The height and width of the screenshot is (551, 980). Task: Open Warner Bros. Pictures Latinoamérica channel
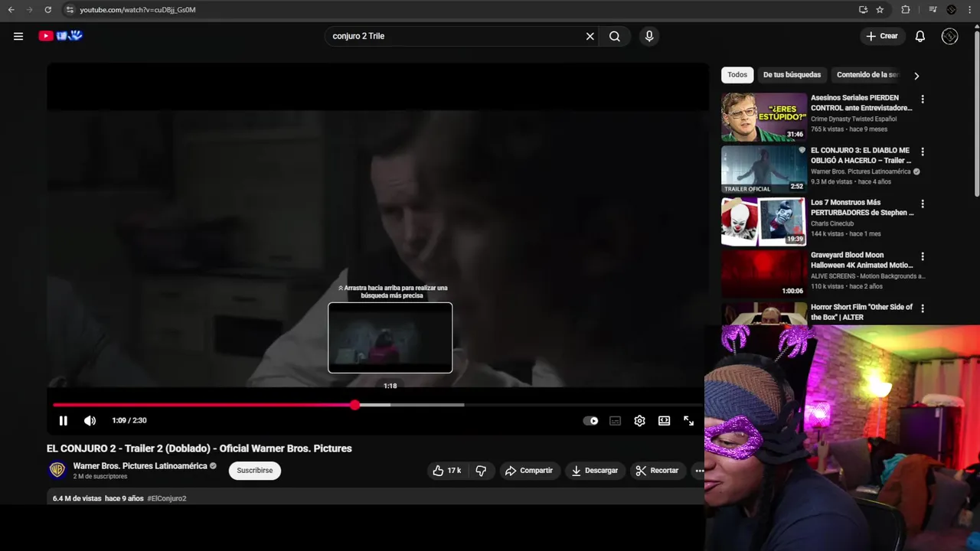point(140,466)
